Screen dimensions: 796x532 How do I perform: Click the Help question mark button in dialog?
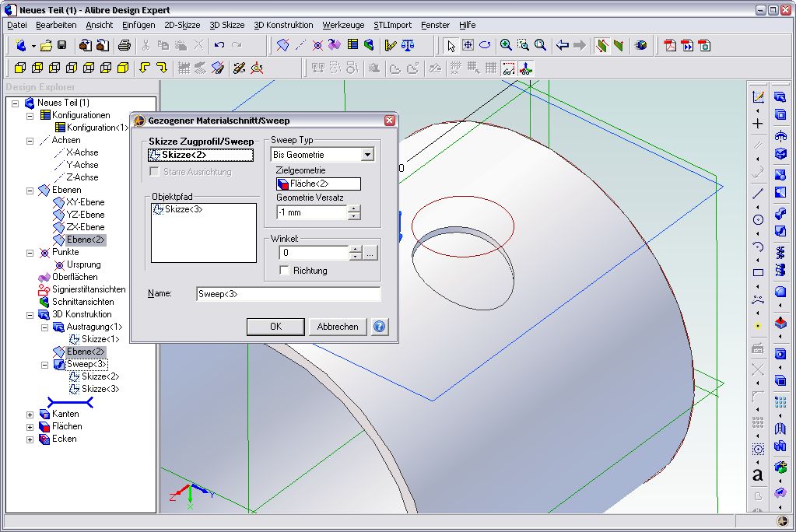coord(379,327)
